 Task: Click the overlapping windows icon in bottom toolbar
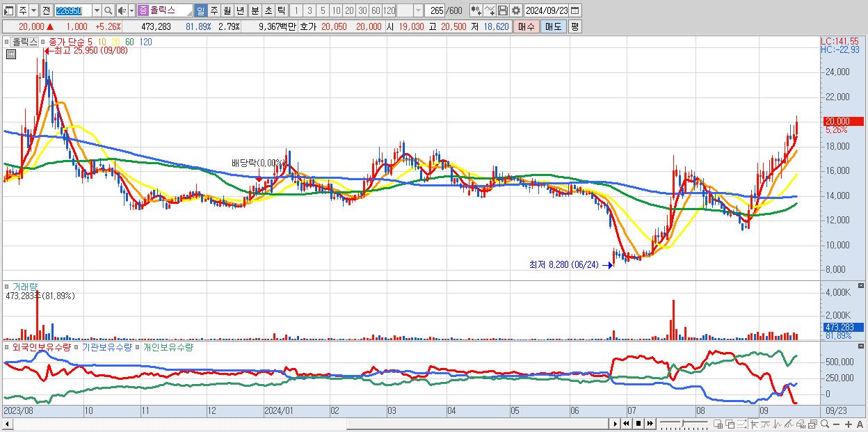(x=730, y=424)
